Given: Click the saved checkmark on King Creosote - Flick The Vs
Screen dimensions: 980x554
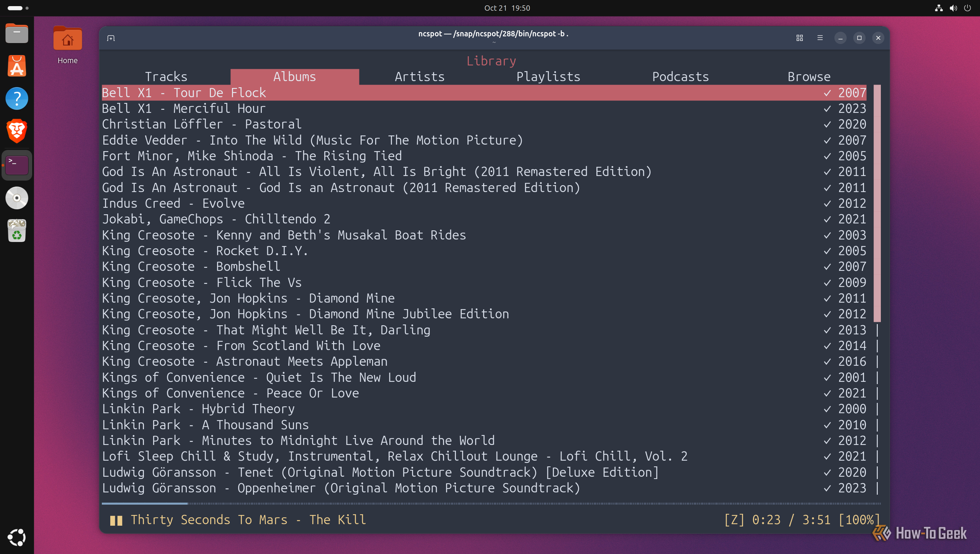Looking at the screenshot, I should pyautogui.click(x=827, y=283).
